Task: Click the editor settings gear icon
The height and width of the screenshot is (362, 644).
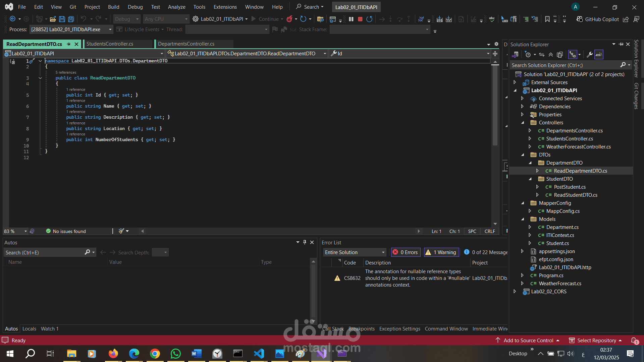Action: [x=496, y=44]
